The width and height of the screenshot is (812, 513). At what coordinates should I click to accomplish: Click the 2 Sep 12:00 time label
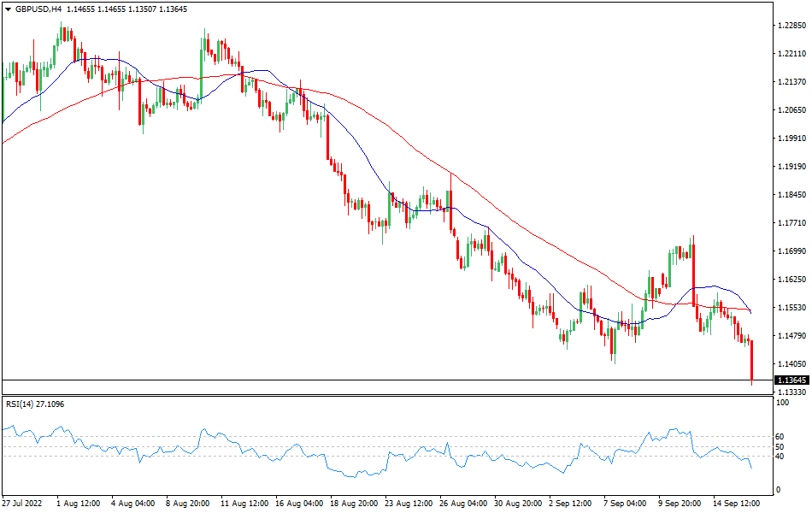(572, 504)
